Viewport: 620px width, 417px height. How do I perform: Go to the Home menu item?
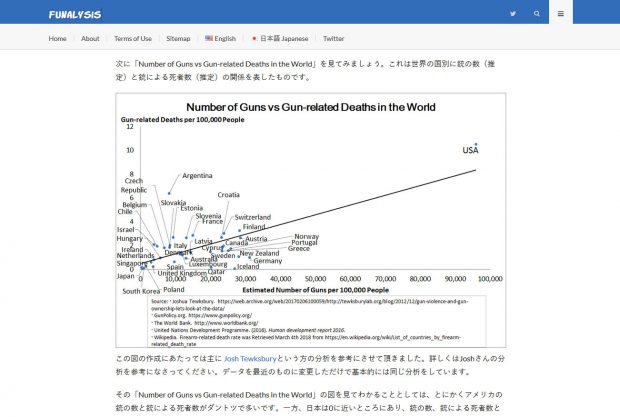tap(57, 38)
